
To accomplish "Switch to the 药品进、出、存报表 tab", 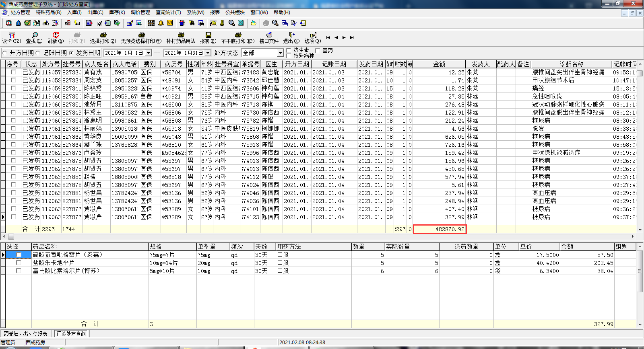I will click(25, 334).
